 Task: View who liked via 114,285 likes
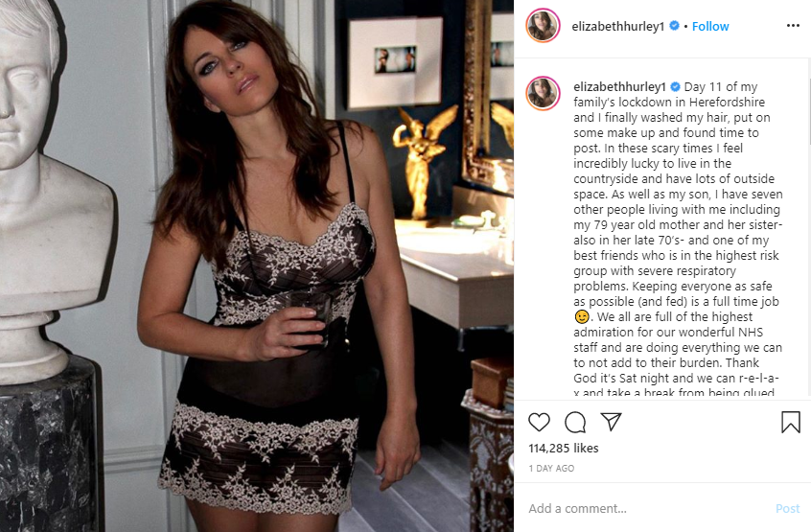pyautogui.click(x=564, y=449)
